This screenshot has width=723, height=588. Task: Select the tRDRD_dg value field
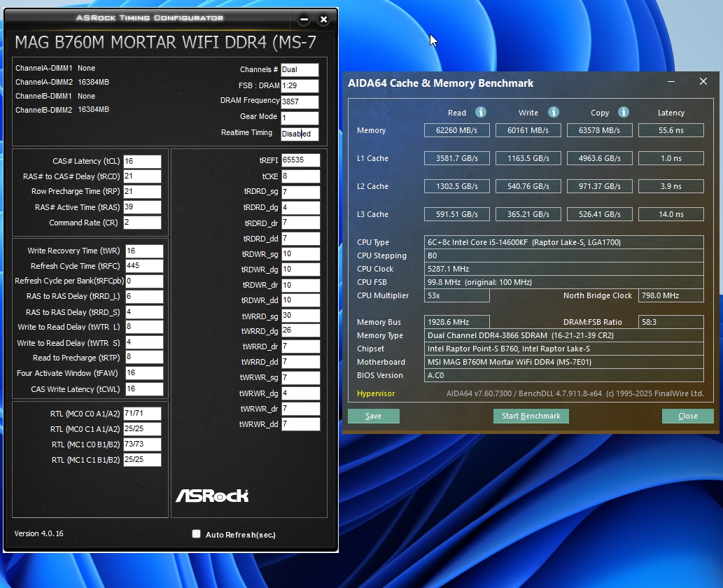[301, 207]
